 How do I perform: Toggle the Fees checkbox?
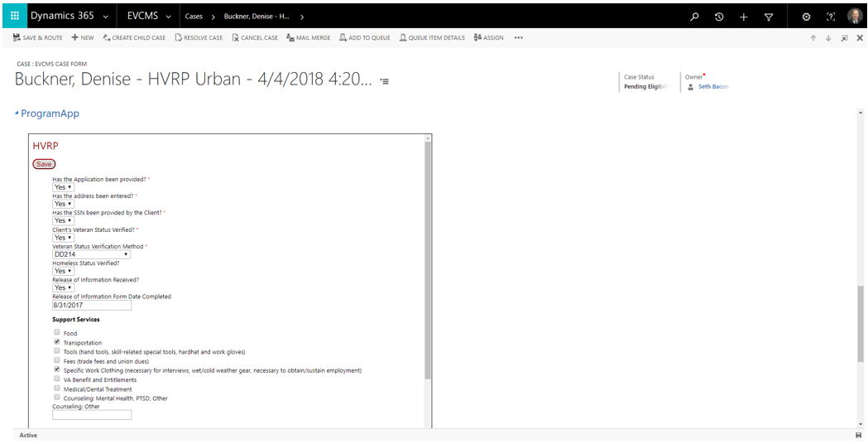[56, 360]
